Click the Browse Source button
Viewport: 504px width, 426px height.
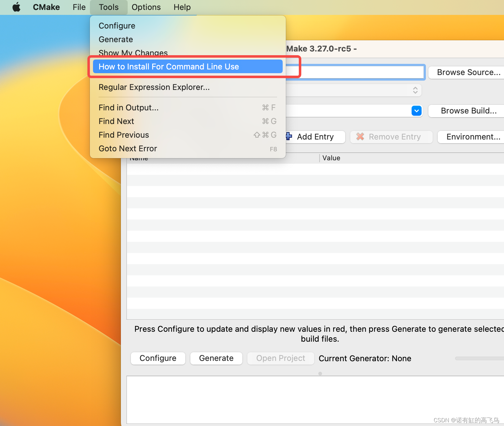point(466,72)
